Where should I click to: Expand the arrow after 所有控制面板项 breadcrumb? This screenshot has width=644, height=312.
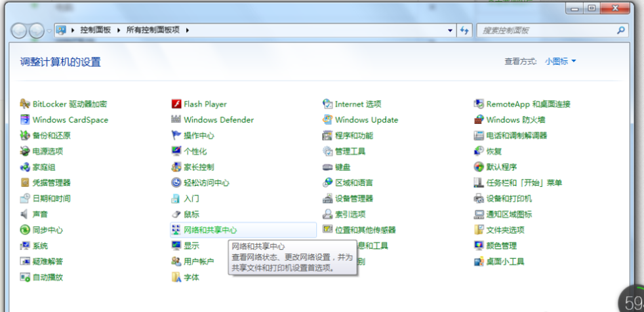click(187, 30)
